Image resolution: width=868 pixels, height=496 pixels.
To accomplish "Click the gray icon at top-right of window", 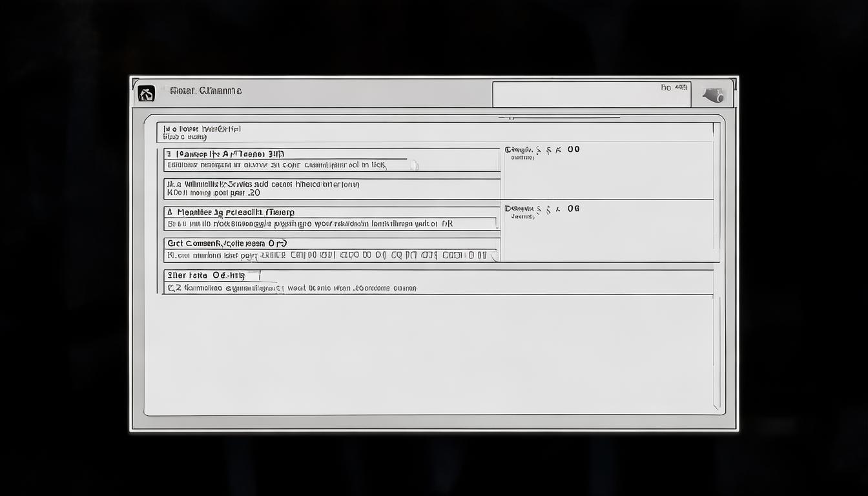I will click(714, 95).
